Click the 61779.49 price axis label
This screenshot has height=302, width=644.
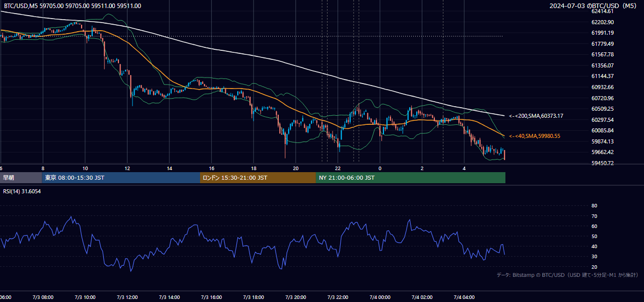(603, 44)
